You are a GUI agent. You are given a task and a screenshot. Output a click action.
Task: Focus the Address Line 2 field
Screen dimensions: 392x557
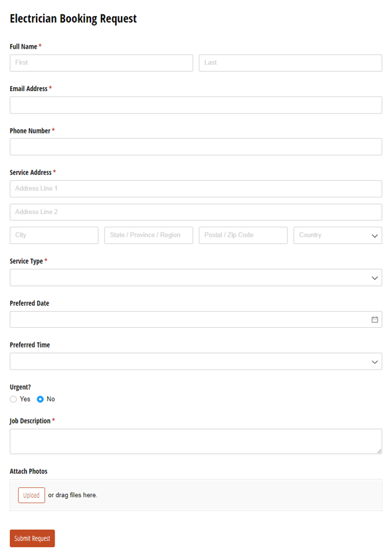coord(196,212)
